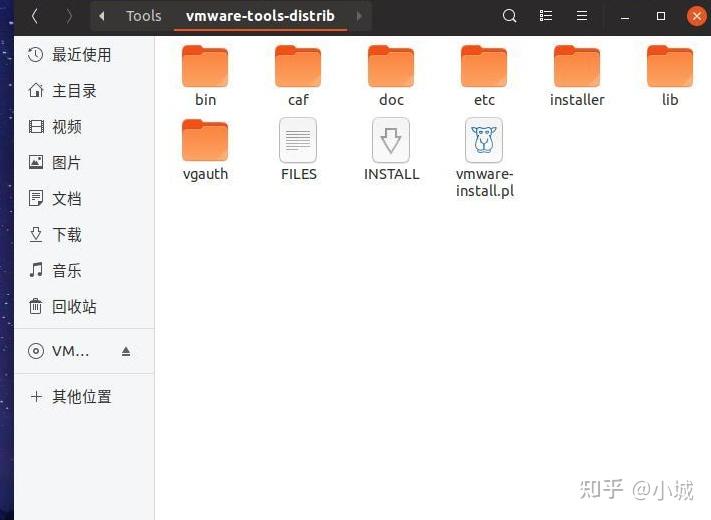
Task: Show later path segments with right triangle
Action: 359,16
